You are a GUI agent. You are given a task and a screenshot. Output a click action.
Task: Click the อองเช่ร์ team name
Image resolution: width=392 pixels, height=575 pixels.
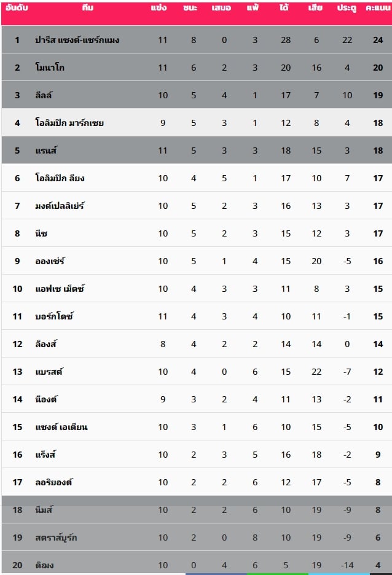point(50,261)
